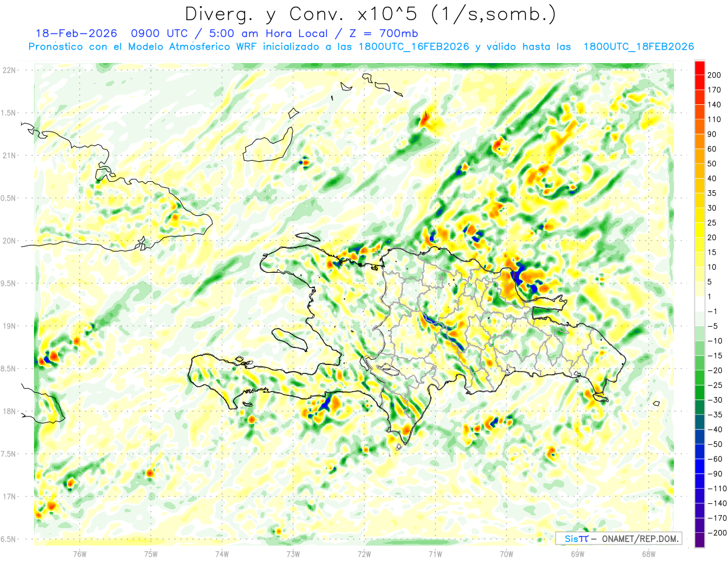Click the '-200' colorbar value label
This screenshot has width=728, height=562.
point(718,533)
